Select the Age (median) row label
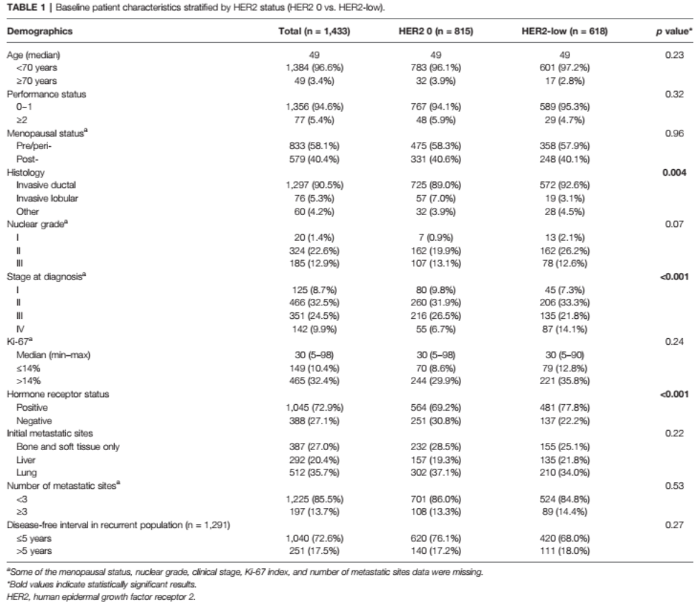 [x=34, y=55]
